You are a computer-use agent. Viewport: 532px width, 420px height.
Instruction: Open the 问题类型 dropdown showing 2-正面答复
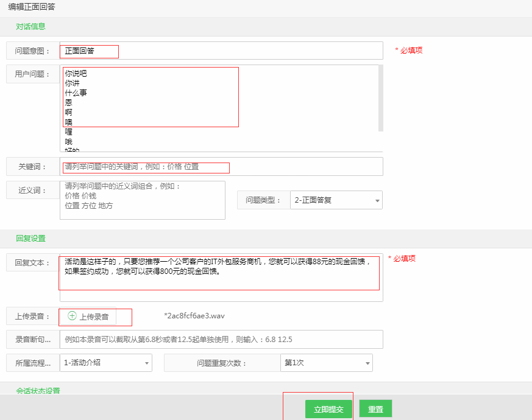click(336, 200)
